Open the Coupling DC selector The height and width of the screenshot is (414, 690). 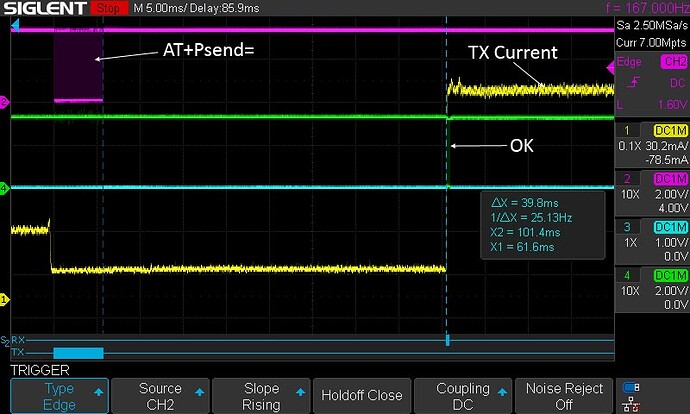coord(462,396)
